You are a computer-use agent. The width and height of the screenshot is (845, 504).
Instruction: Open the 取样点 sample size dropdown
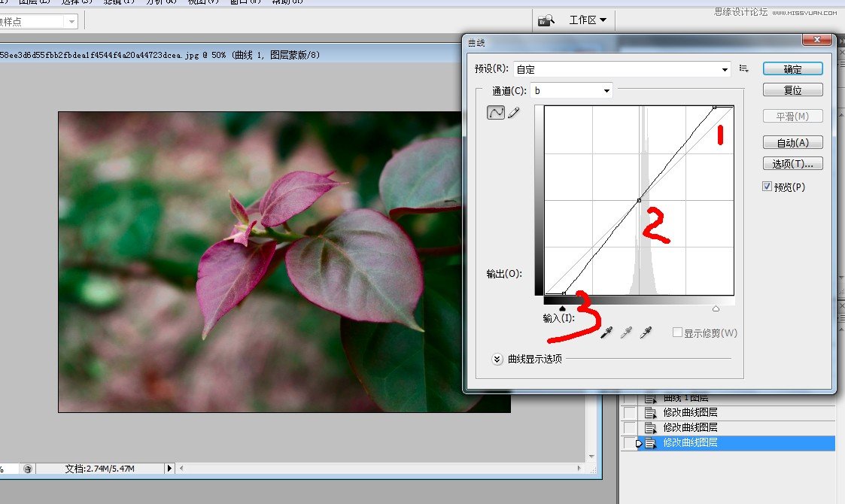tap(38, 22)
